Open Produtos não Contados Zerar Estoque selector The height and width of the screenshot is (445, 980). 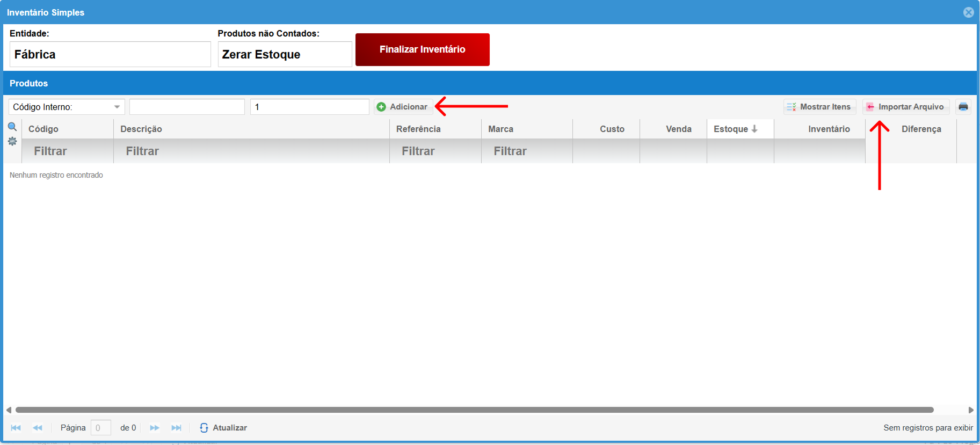pos(285,54)
